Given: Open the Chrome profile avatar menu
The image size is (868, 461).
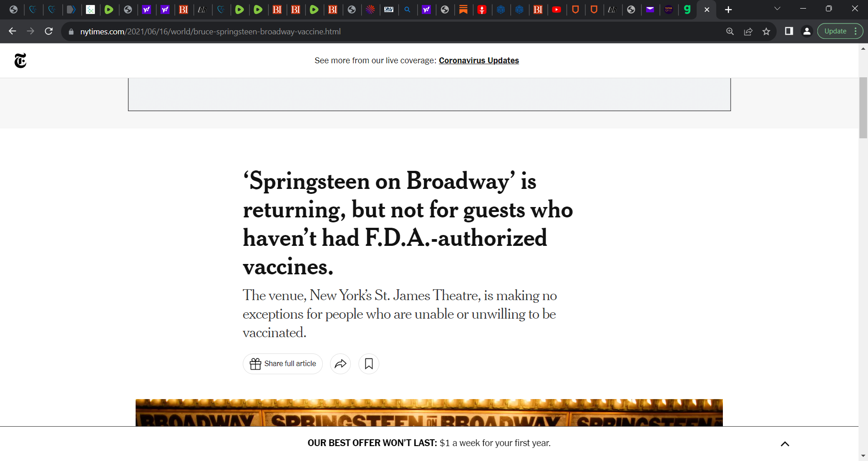Looking at the screenshot, I should click(x=807, y=31).
